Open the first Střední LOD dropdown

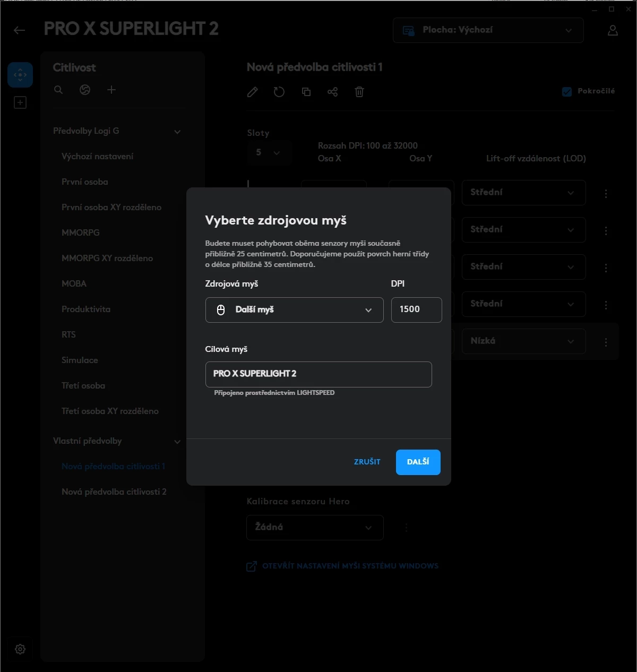(x=524, y=192)
